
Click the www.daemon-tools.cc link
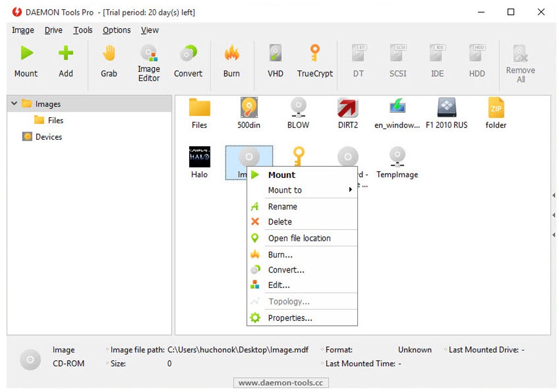coord(281,383)
